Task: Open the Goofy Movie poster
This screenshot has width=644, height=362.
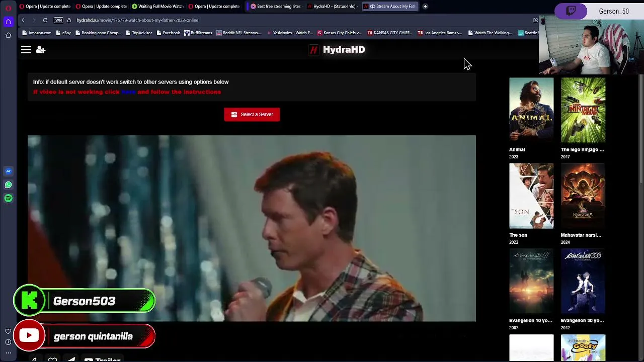Action: point(583,348)
